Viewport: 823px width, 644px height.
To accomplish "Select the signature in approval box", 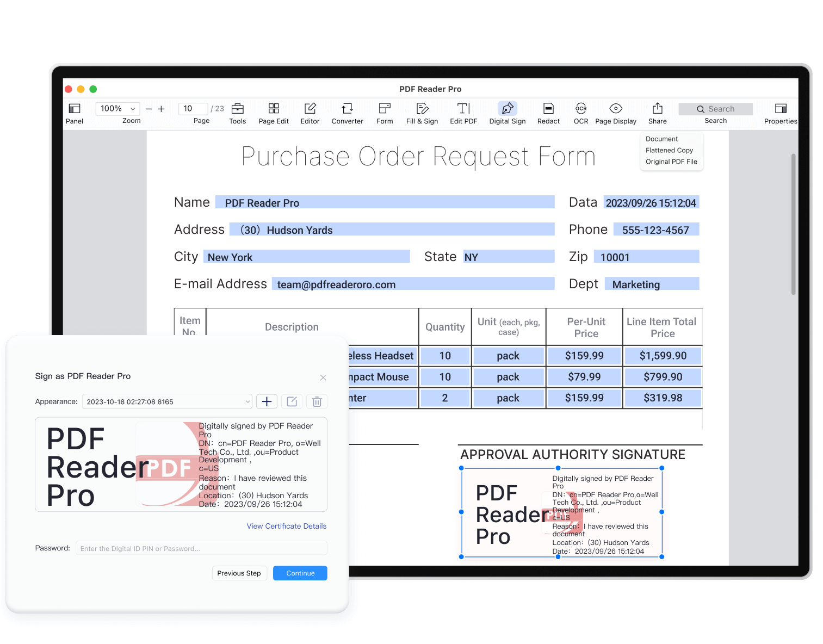I will 562,512.
